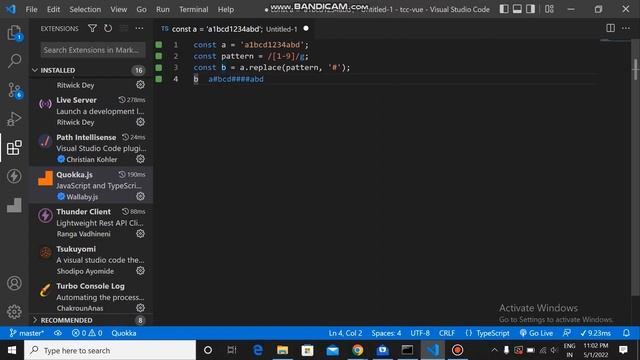Filter extensions using funnel icon
640x360 pixels.
[x=92, y=28]
